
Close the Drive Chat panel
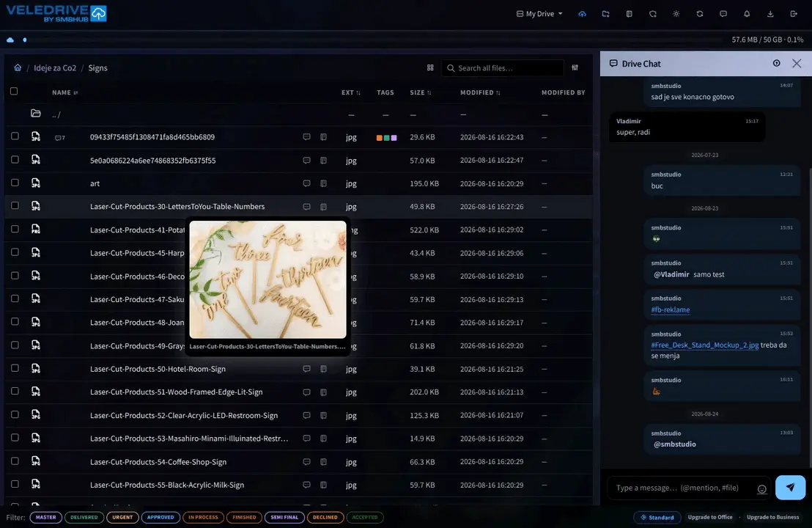(797, 63)
